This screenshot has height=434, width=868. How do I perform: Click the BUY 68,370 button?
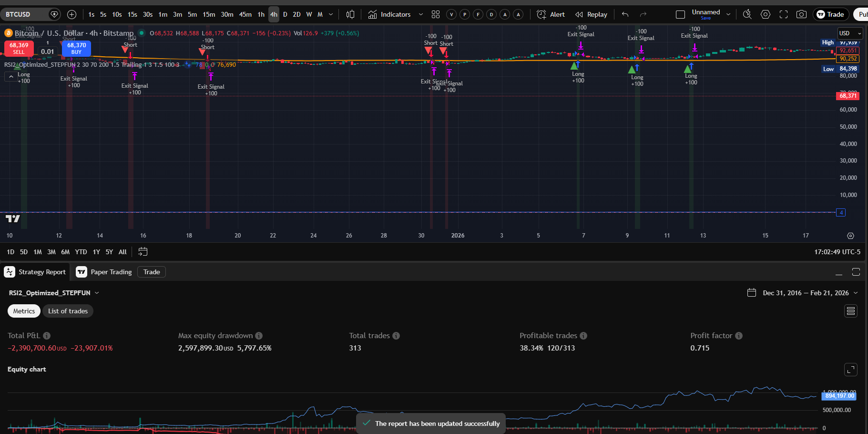[x=76, y=49]
